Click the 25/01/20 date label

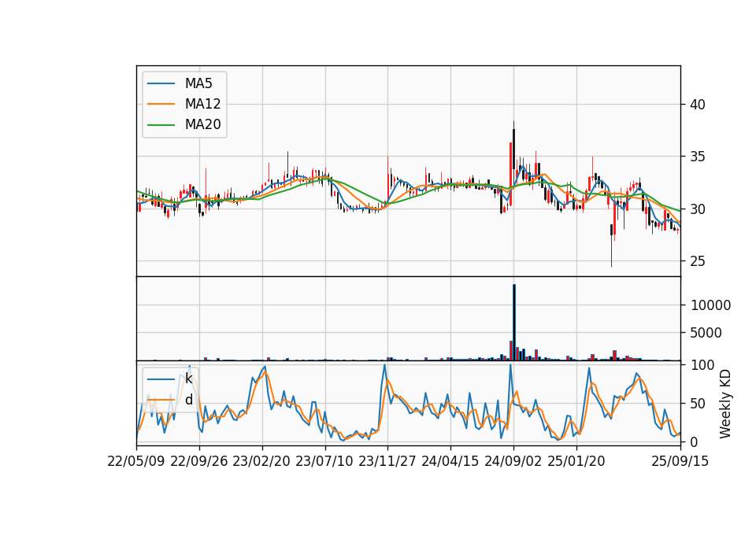[x=576, y=461]
